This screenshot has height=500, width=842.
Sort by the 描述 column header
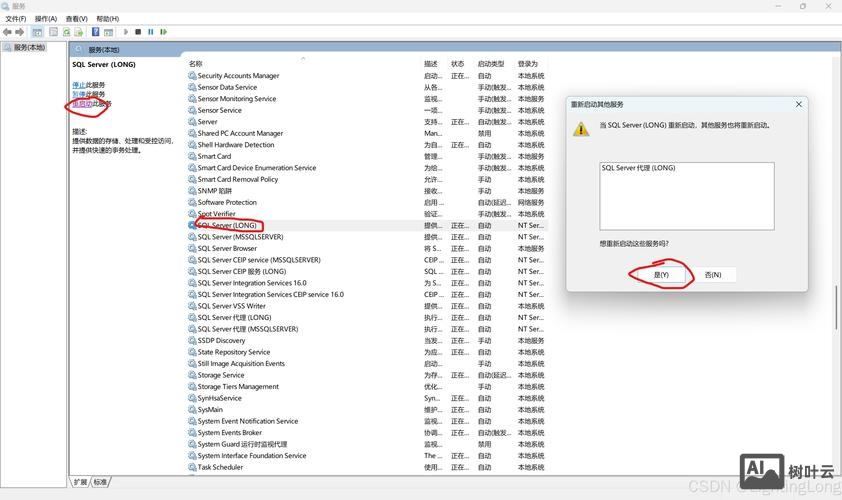click(x=431, y=64)
